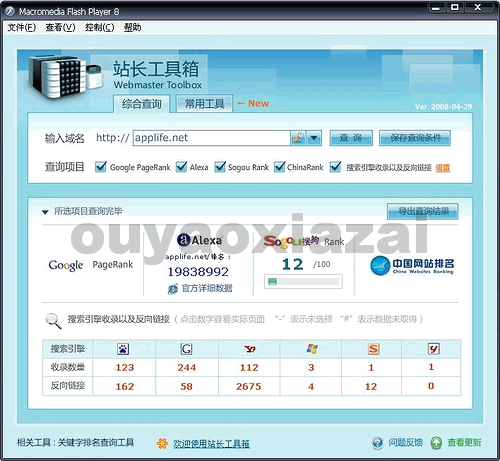Click the Yahoo search engine icon
500x461 pixels.
(x=250, y=349)
